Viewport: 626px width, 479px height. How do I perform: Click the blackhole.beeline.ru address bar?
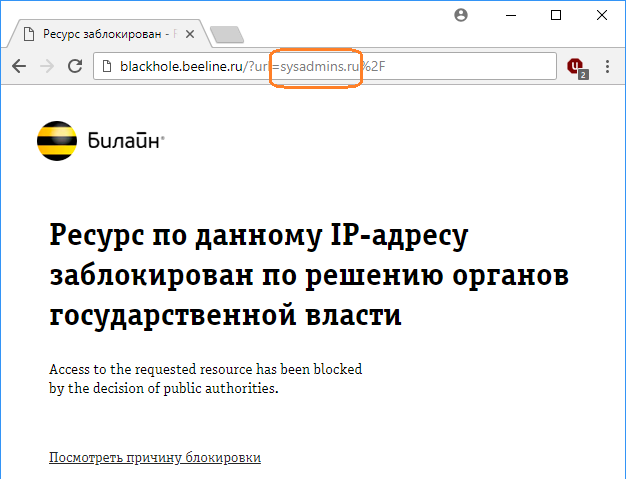(325, 66)
